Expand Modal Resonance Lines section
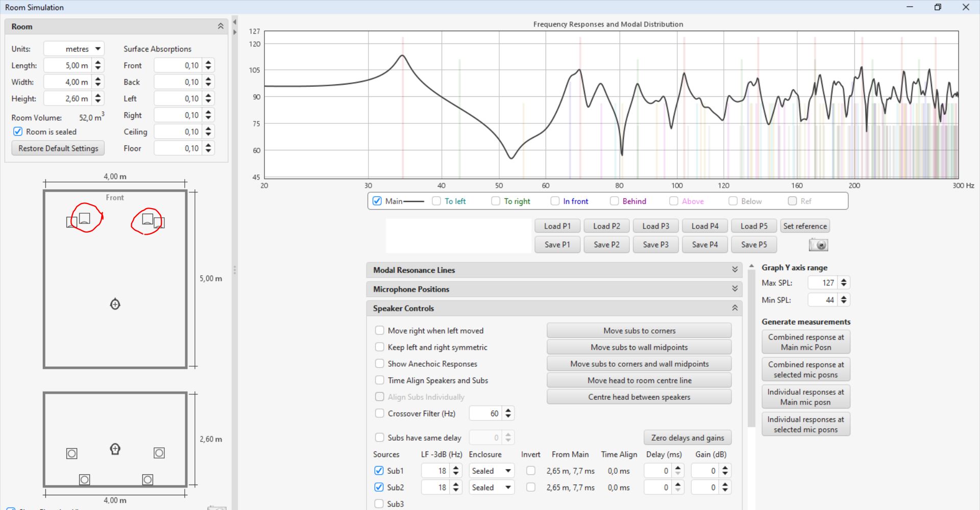The height and width of the screenshot is (510, 980). coord(734,270)
